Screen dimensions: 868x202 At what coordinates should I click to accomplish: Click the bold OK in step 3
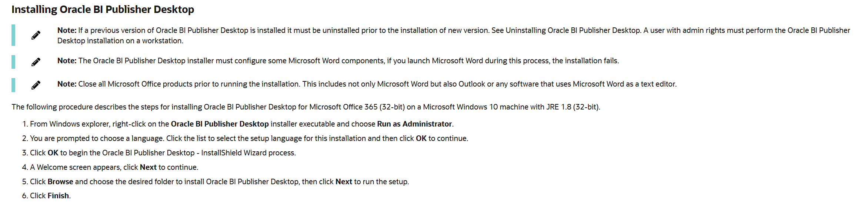pos(53,153)
